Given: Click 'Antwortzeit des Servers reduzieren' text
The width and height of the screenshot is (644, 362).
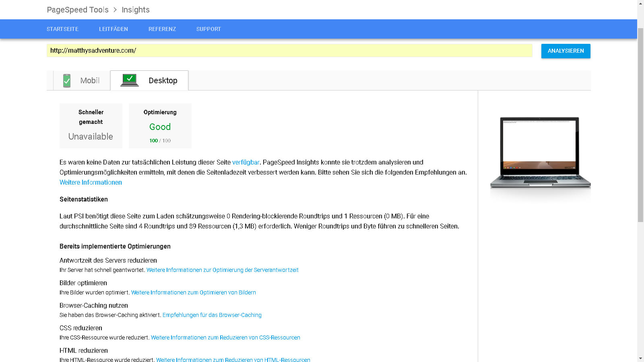Looking at the screenshot, I should (x=108, y=261).
